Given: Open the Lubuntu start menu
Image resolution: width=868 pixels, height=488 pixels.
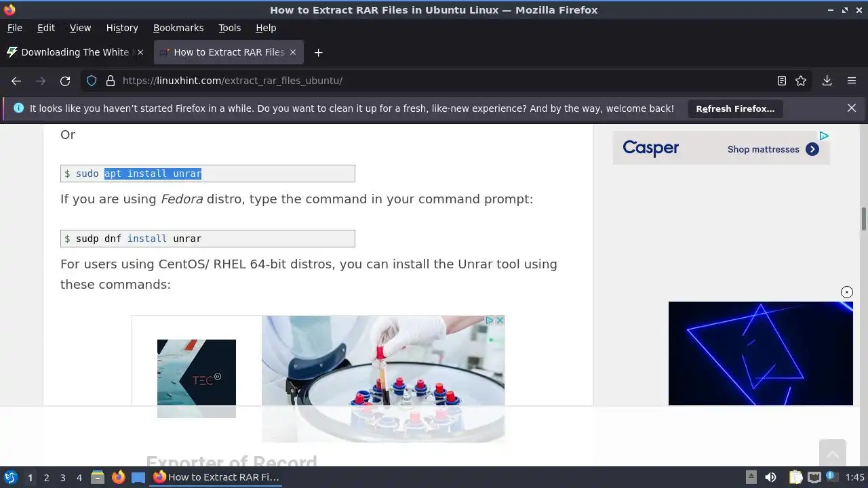Looking at the screenshot, I should pyautogui.click(x=10, y=477).
